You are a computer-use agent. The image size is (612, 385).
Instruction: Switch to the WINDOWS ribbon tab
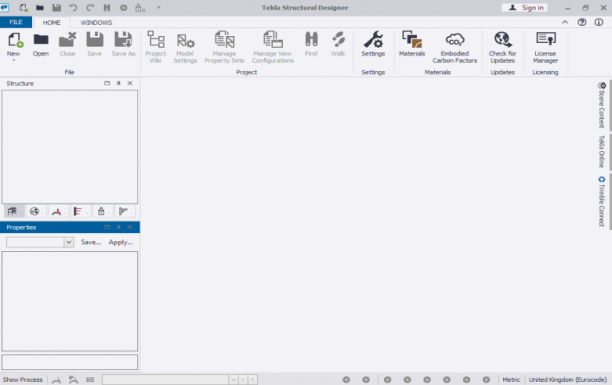coord(96,23)
